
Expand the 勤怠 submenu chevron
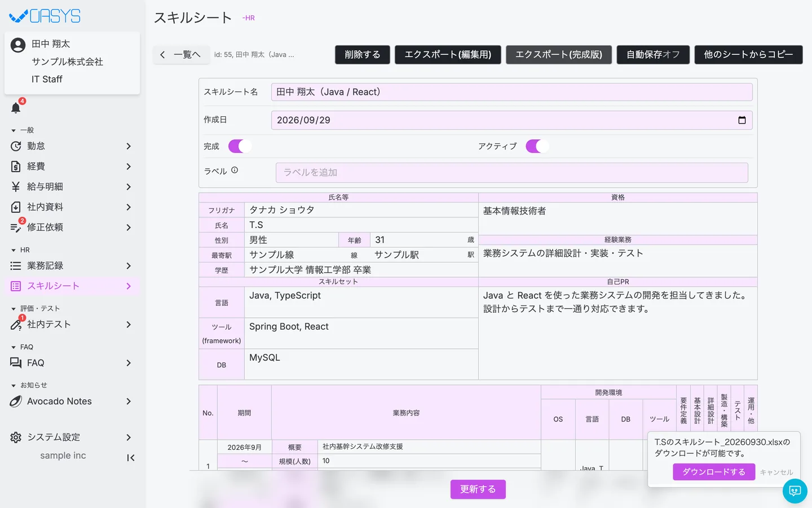tap(129, 146)
